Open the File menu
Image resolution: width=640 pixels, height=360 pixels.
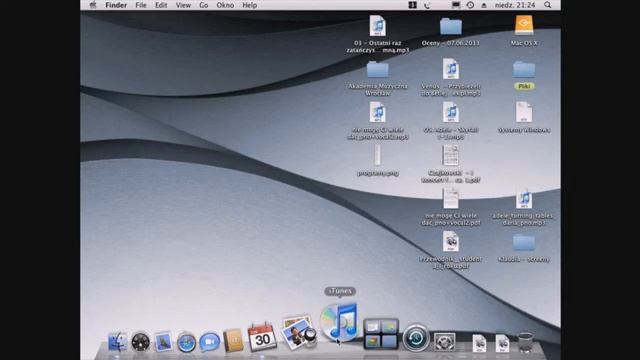[x=141, y=5]
